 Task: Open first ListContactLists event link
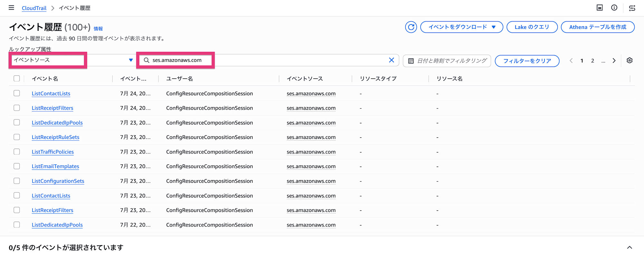pyautogui.click(x=51, y=94)
